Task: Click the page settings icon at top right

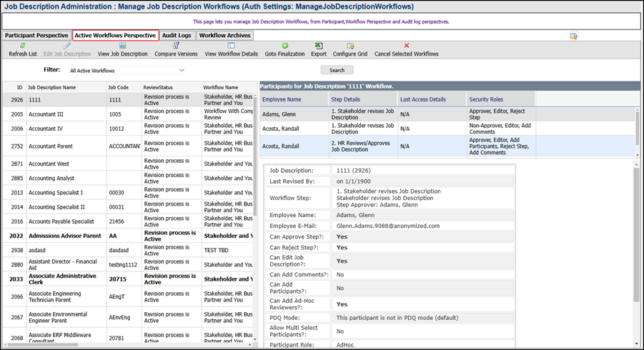Action: pos(574,36)
